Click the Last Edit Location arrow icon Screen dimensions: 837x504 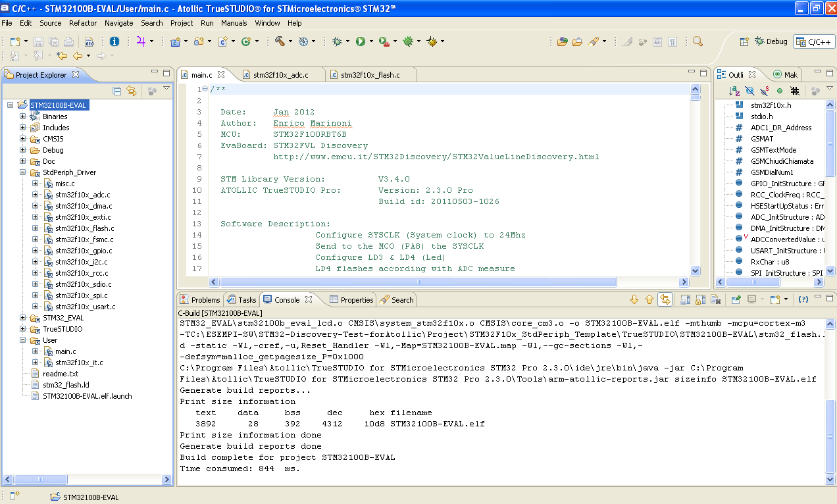click(62, 56)
